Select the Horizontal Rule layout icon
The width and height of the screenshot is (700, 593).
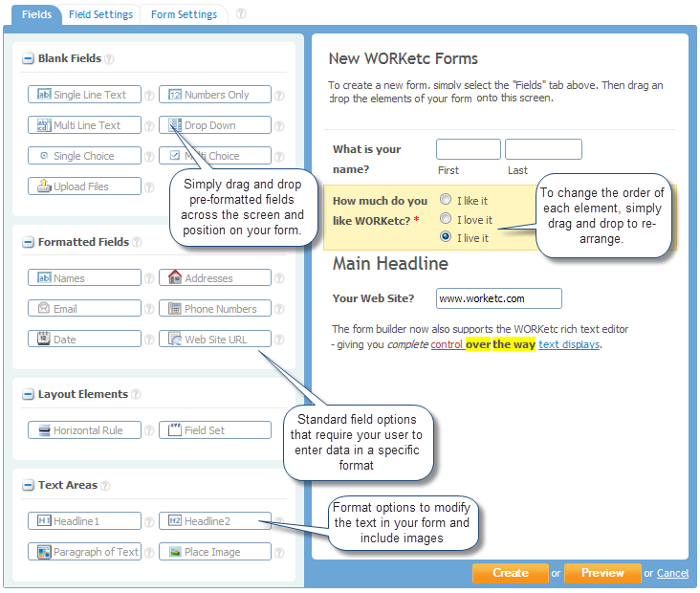(44, 430)
